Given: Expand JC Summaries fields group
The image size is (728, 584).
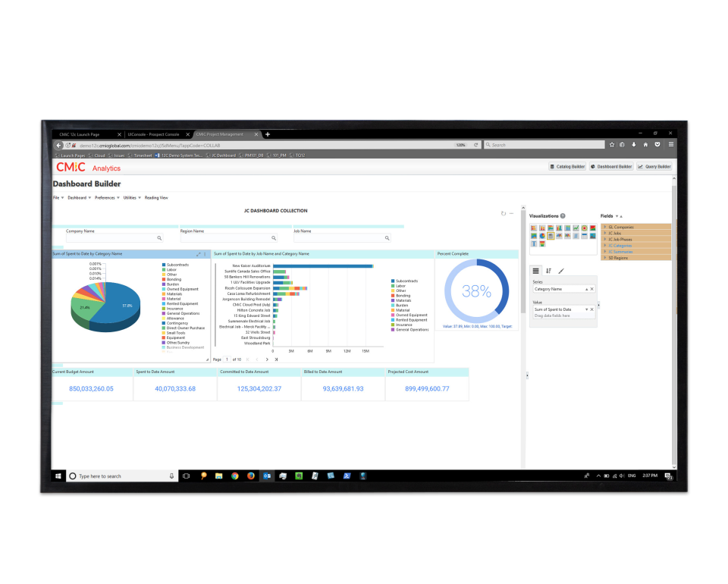Looking at the screenshot, I should tap(605, 251).
